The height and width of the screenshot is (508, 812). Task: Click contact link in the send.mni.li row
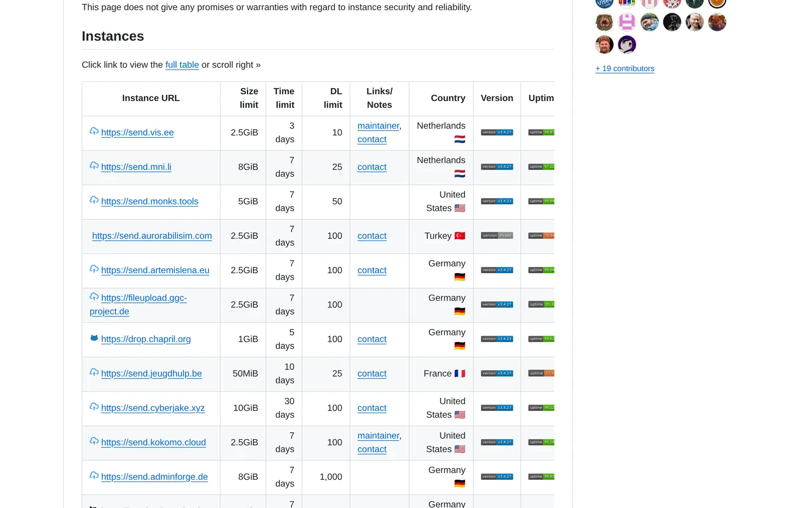(372, 167)
